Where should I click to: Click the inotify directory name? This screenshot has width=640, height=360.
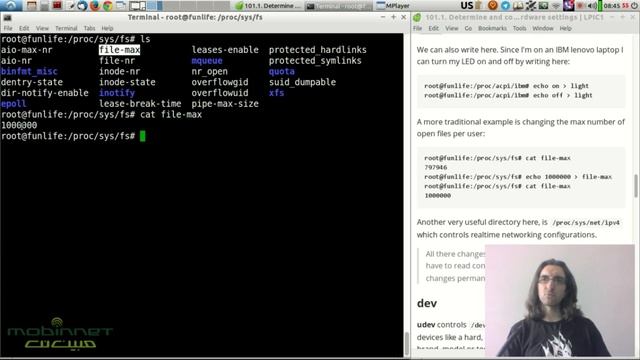[117, 93]
